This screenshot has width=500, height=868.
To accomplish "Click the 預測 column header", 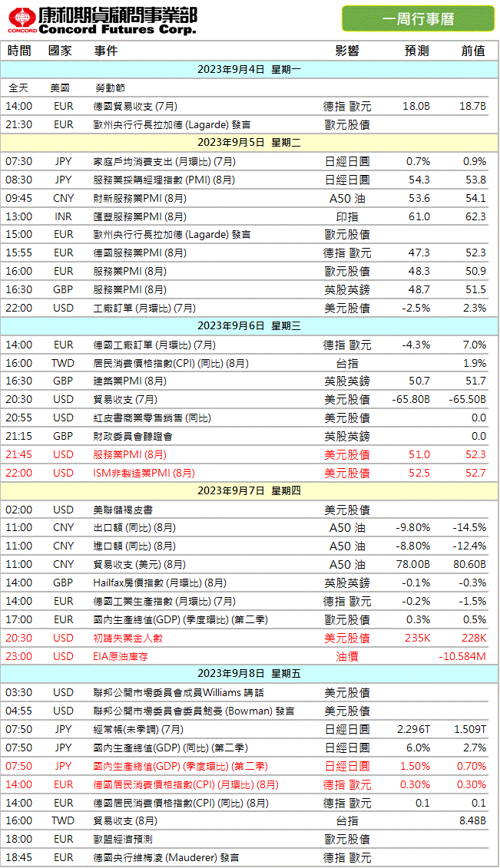I will coord(417,51).
